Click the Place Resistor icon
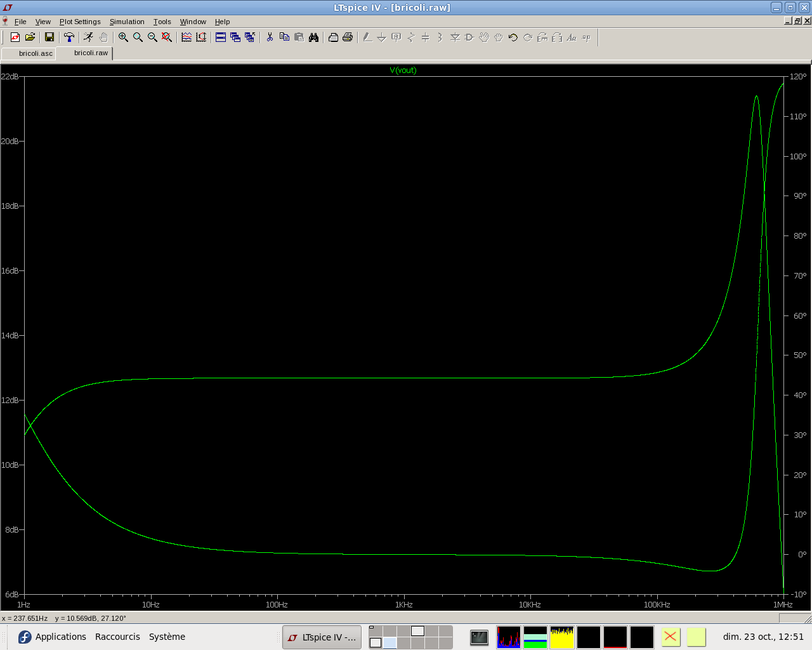The height and width of the screenshot is (650, 812). click(x=411, y=37)
